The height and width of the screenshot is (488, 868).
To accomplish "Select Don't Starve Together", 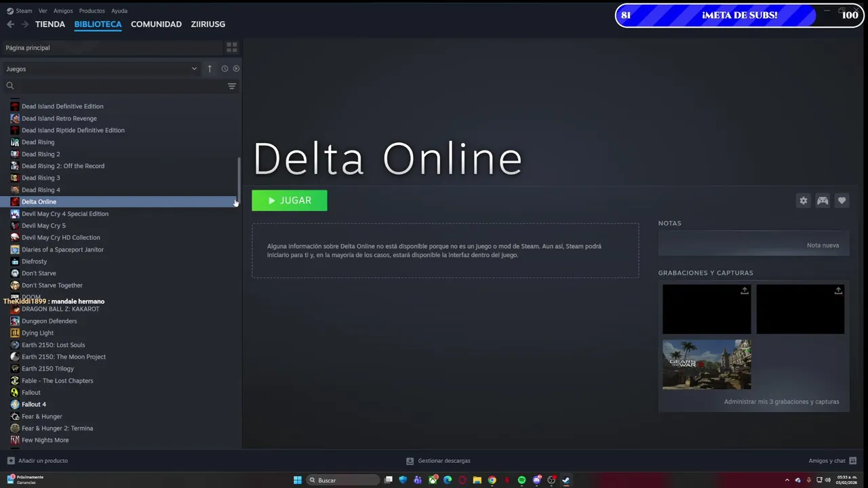I will pos(52,285).
